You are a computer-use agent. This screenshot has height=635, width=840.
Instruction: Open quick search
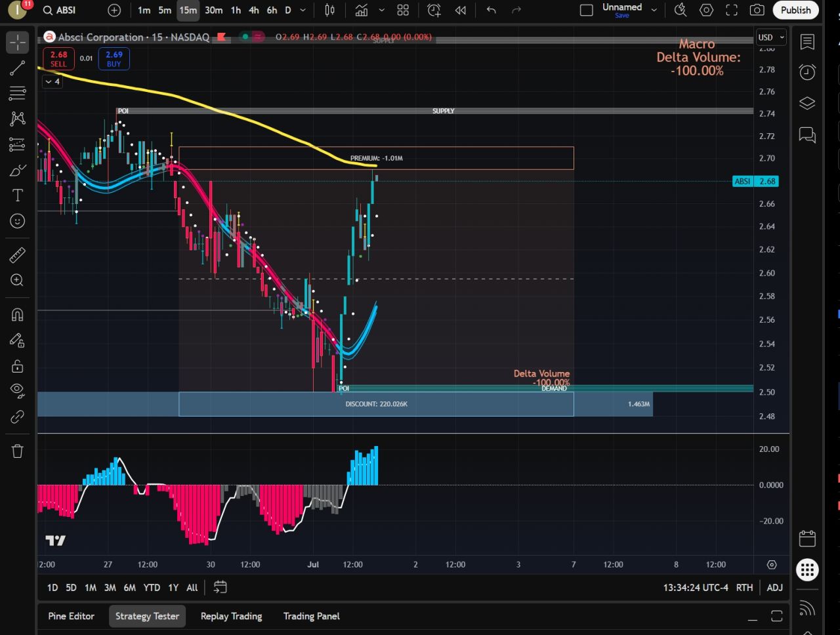click(x=681, y=10)
